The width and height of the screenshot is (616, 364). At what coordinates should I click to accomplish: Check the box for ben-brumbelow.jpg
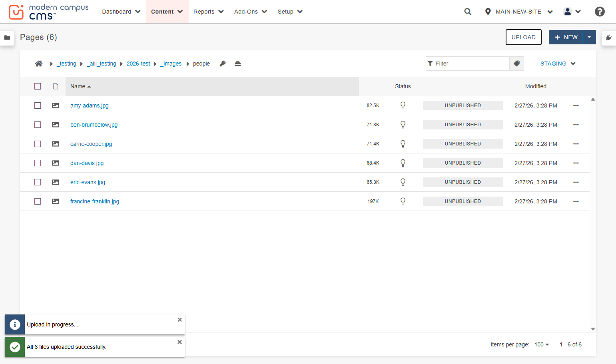coord(38,125)
